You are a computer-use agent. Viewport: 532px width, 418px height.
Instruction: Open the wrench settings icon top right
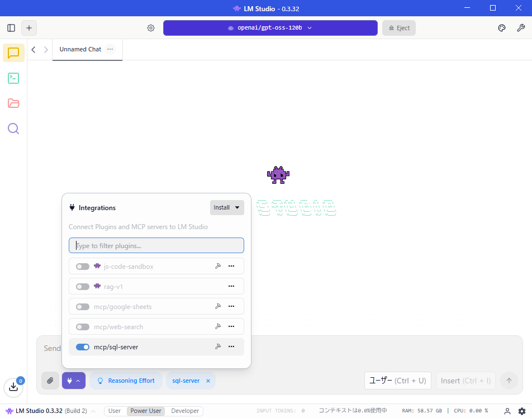[x=521, y=28]
